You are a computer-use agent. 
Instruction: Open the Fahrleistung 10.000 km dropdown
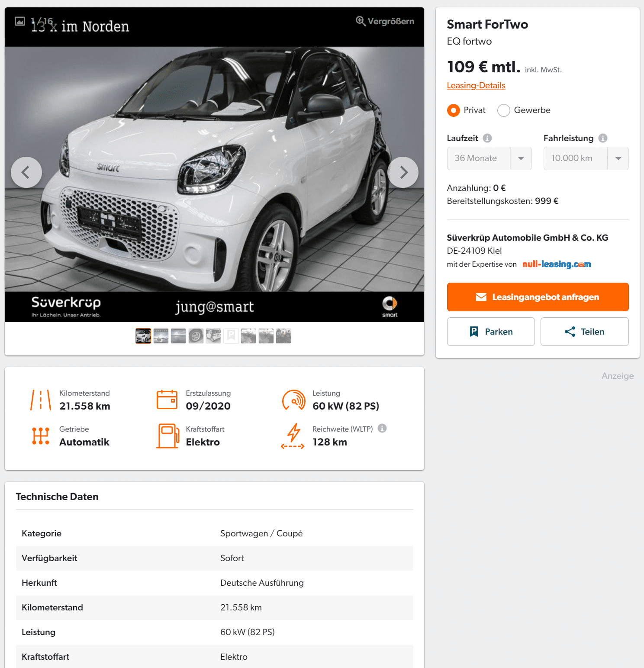pos(586,158)
